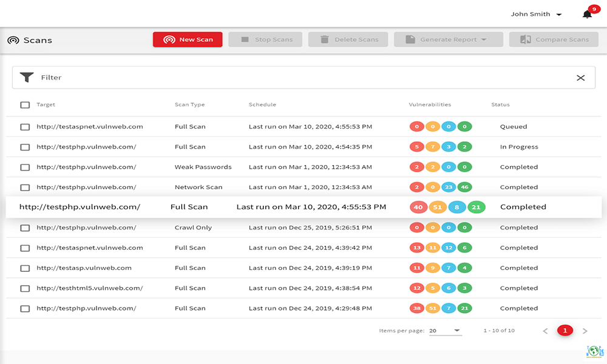Viewport: 607px width, 364px height.
Task: Open the John Smith user menu
Action: tap(536, 15)
